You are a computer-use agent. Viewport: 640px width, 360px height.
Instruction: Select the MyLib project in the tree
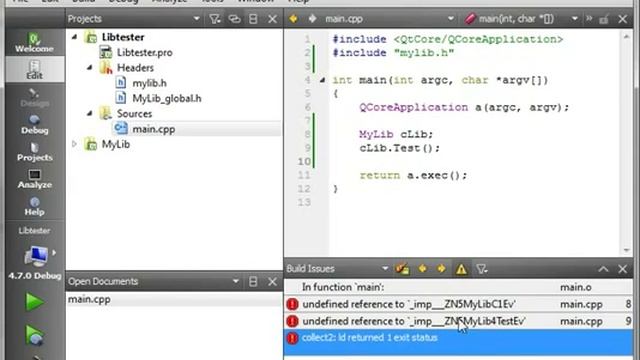116,144
